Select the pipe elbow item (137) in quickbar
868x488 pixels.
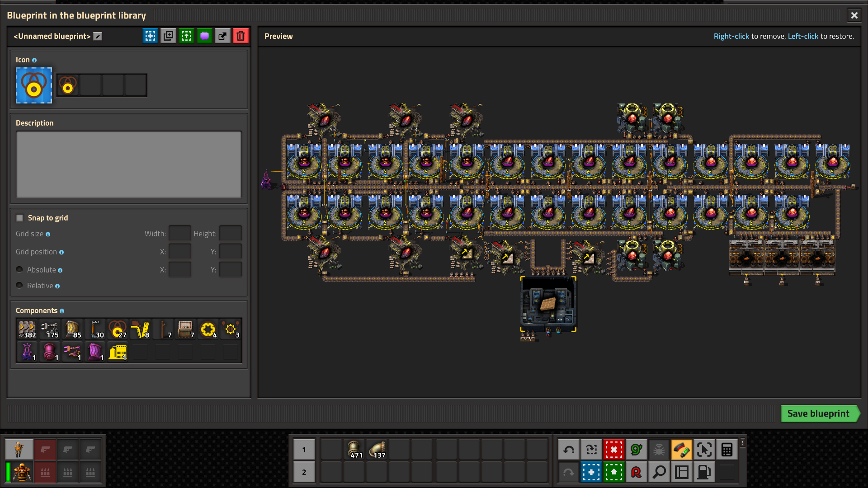point(377,450)
